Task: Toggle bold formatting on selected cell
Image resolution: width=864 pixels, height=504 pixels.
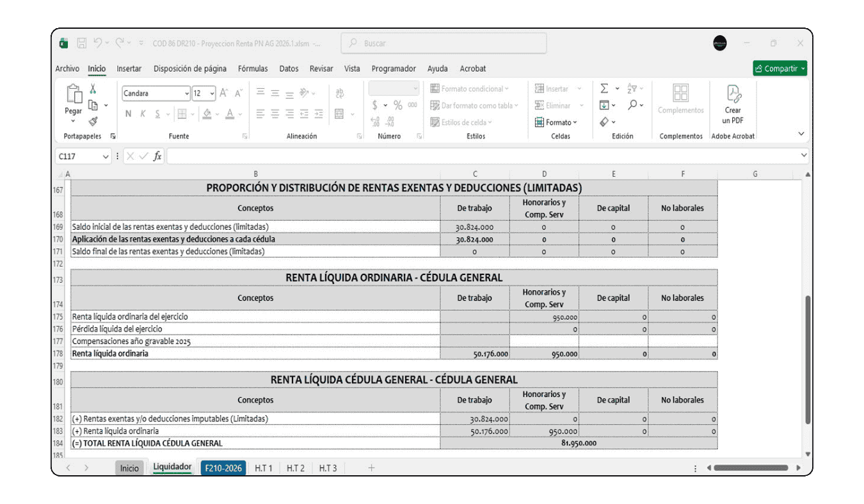Action: (128, 113)
